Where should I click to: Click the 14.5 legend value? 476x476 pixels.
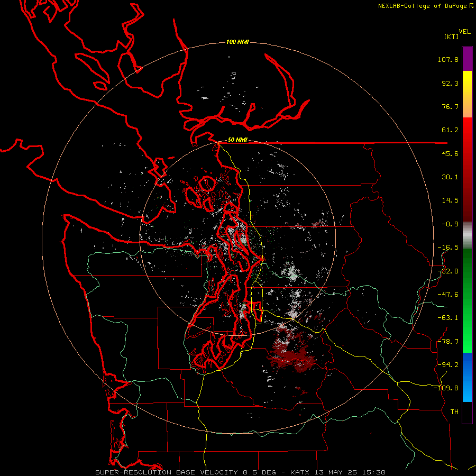[x=450, y=200]
